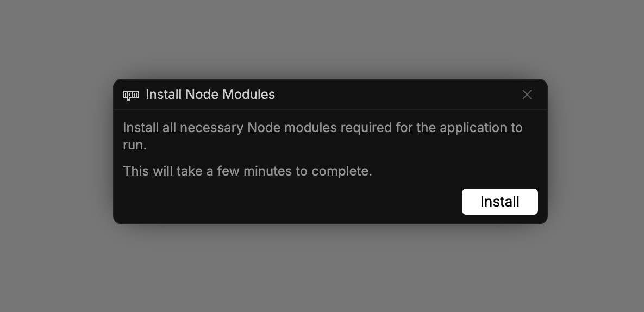The height and width of the screenshot is (312, 644).
Task: Click the "This will take a few minutes" text
Action: (x=247, y=171)
